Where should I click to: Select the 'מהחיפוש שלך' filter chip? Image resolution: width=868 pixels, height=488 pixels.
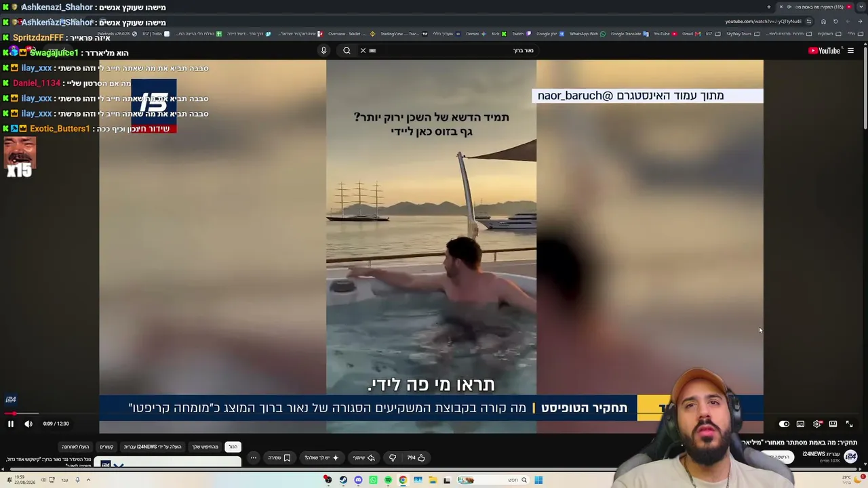pyautogui.click(x=205, y=447)
